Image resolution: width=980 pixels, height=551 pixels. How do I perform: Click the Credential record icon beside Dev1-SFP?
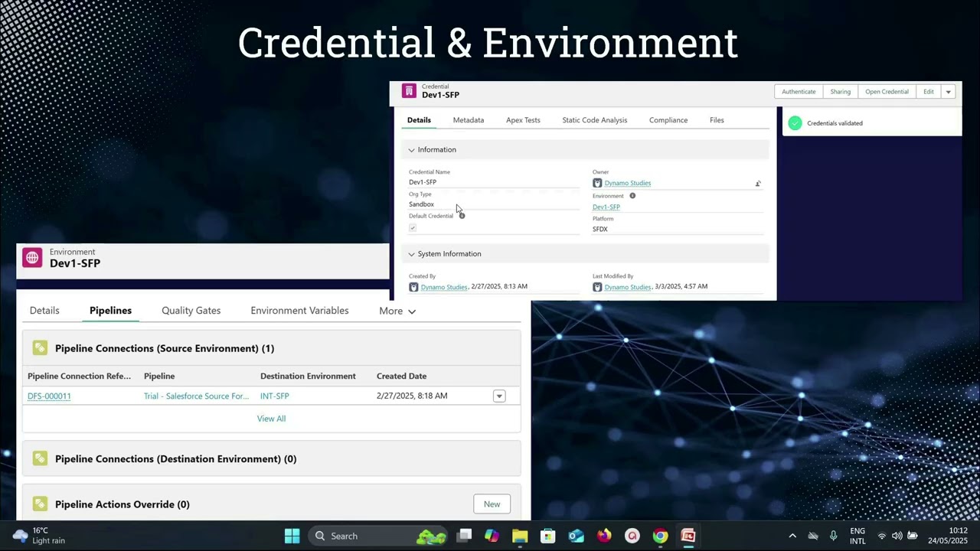pos(409,91)
